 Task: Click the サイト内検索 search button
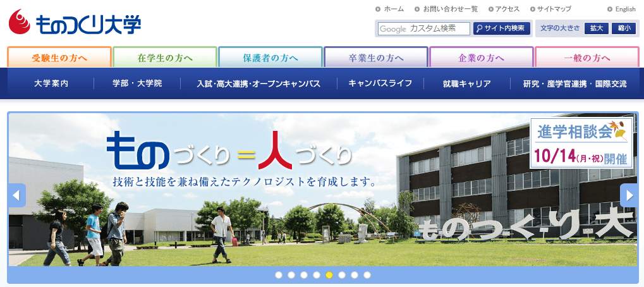point(501,28)
